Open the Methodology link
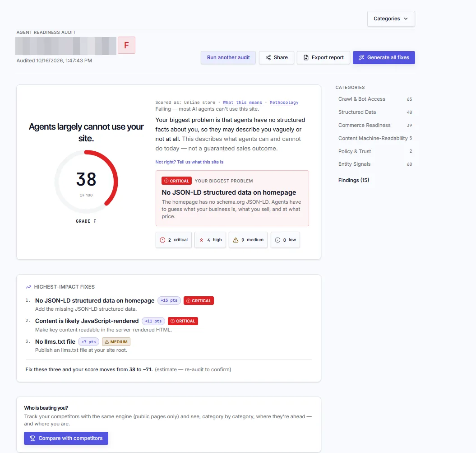Viewport: 476px width, 453px height. tap(284, 103)
